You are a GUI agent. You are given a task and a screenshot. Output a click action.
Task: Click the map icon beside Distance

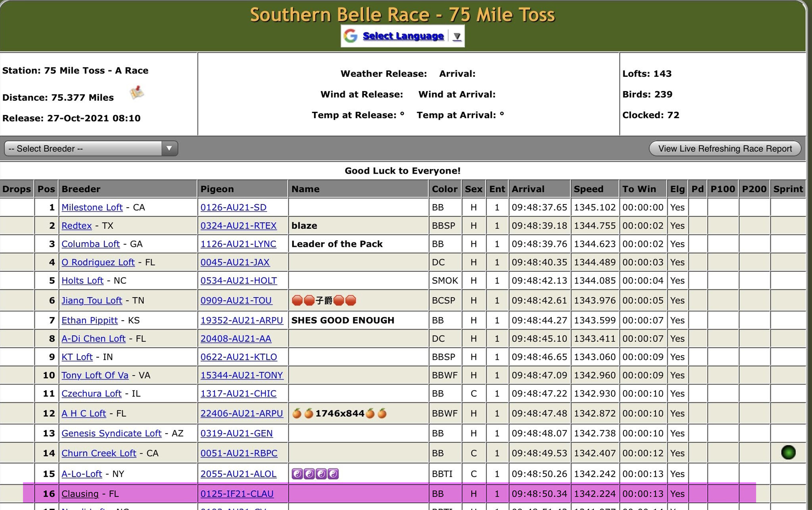click(136, 93)
